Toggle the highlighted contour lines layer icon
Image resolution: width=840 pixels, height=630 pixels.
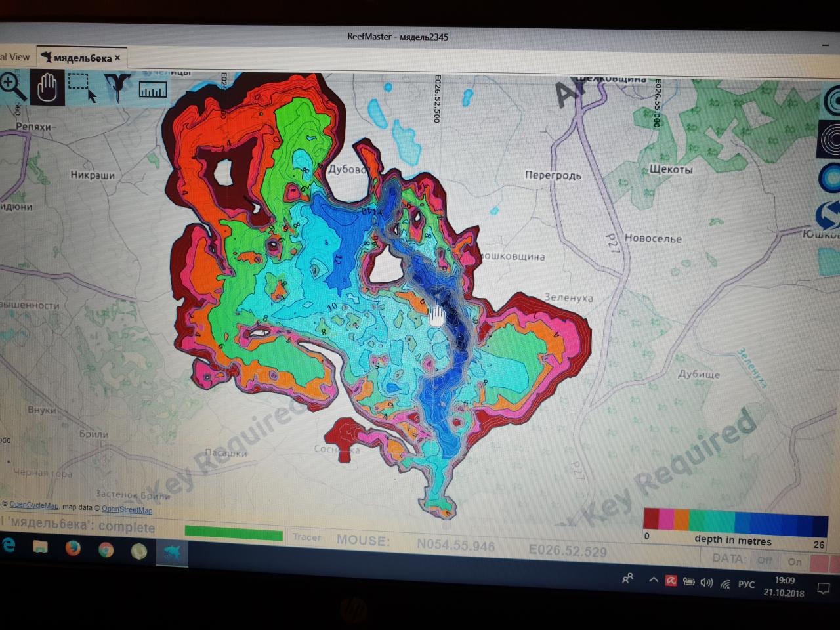831,140
